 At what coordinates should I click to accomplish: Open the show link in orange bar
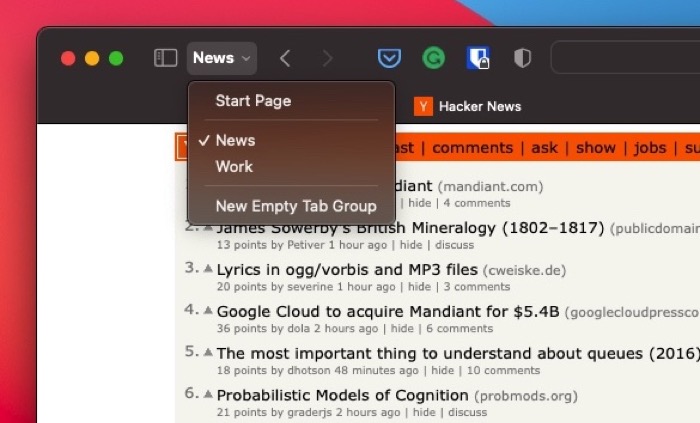pyautogui.click(x=596, y=148)
